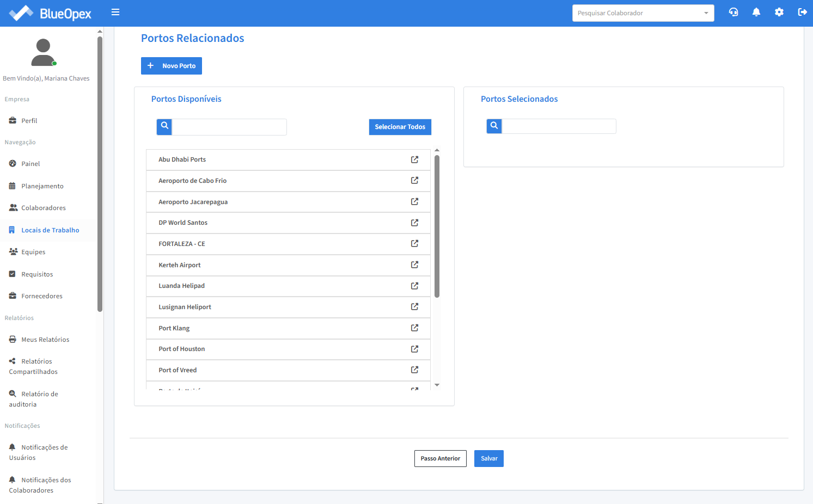
Task: Open external link for Port of Houston
Action: [414, 349]
